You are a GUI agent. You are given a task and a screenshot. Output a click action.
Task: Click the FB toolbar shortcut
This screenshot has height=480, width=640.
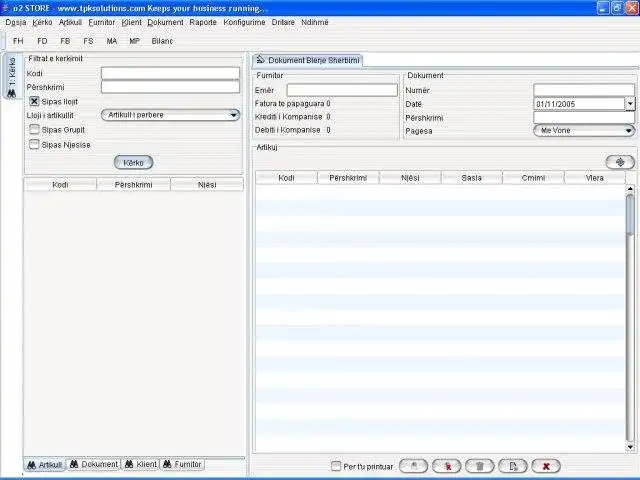(x=65, y=41)
